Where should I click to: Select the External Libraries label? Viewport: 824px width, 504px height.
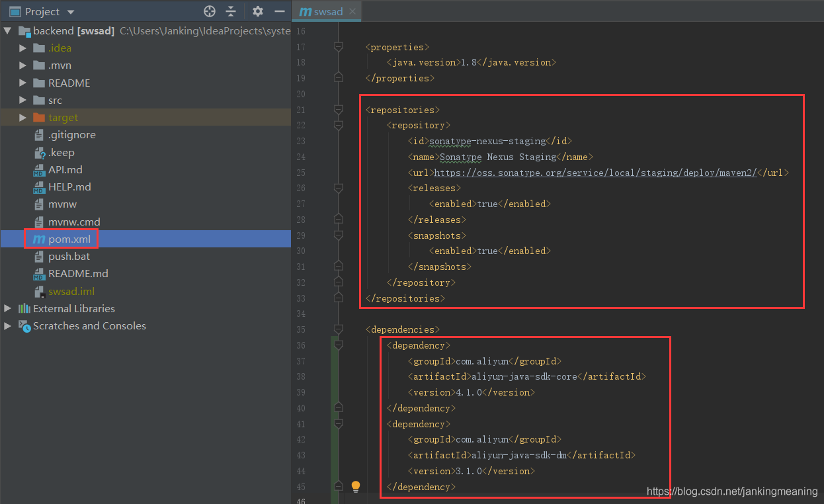click(x=74, y=308)
